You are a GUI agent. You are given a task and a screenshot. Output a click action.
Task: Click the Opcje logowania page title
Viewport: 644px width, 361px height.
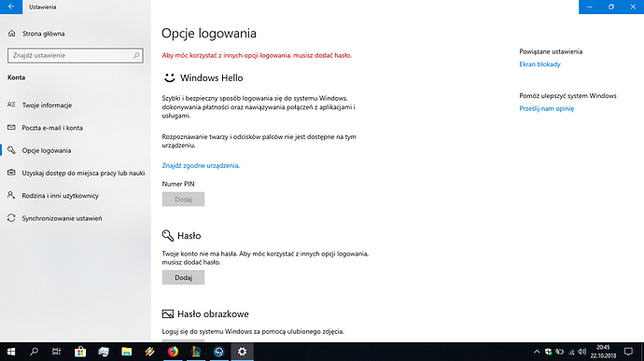[209, 34]
